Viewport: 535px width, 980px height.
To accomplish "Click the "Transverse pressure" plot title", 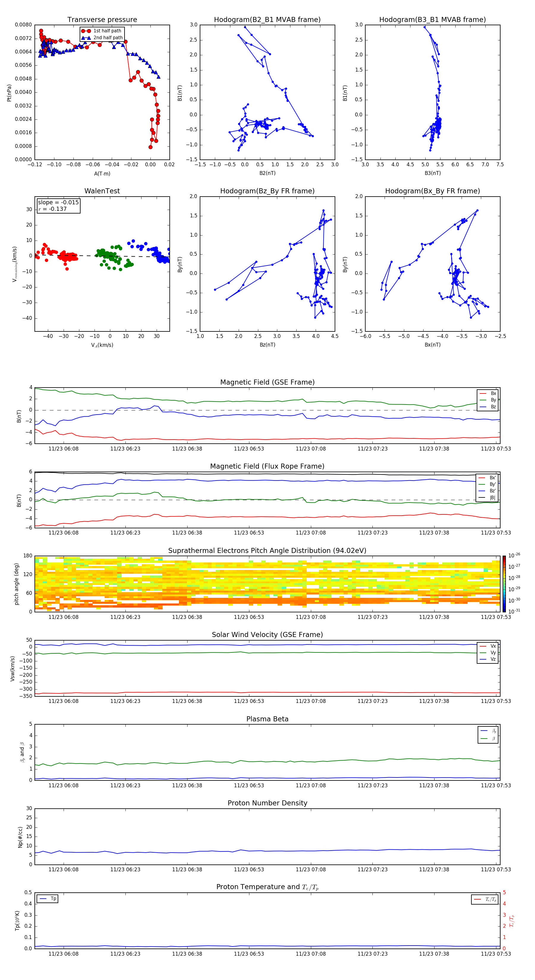I will click(102, 19).
